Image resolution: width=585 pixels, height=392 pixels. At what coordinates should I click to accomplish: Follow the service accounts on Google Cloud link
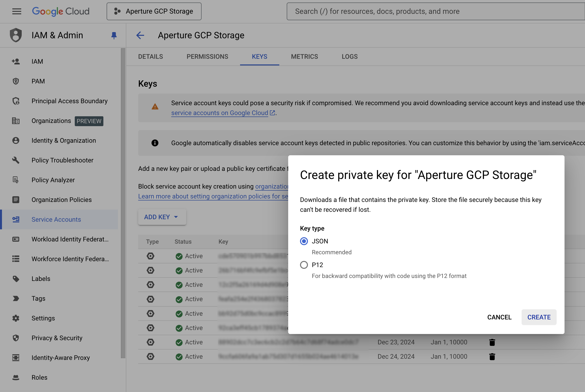219,113
